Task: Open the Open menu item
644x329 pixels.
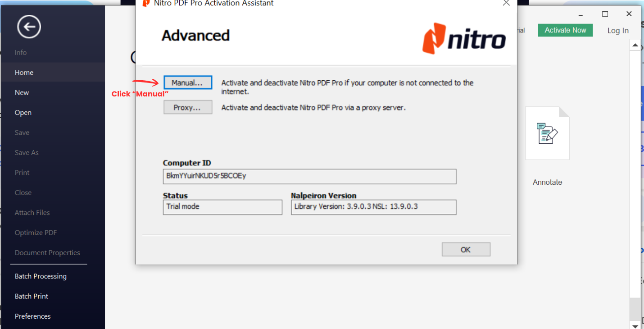Action: pos(23,113)
